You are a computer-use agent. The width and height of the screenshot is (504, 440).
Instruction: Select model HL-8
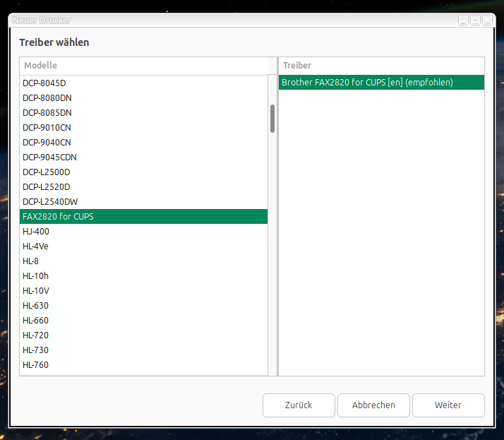tap(143, 261)
